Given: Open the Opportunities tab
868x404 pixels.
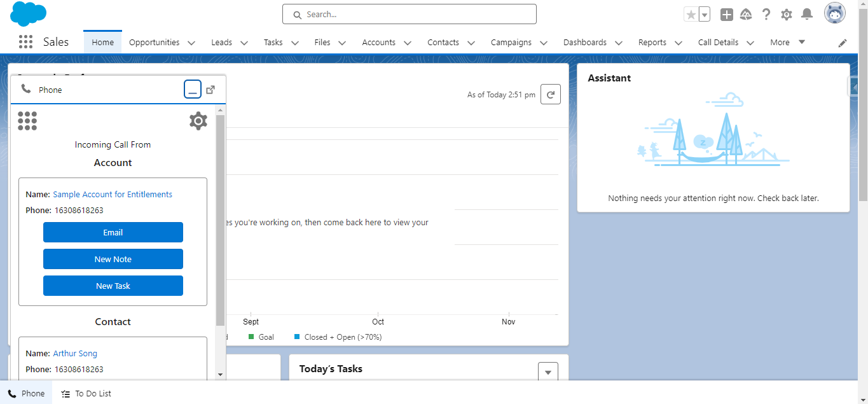Looking at the screenshot, I should click(155, 43).
